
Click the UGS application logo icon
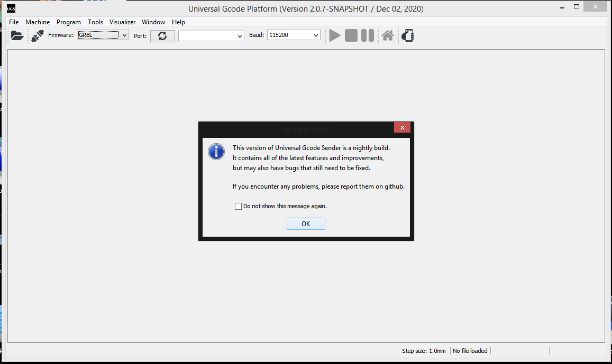point(11,8)
